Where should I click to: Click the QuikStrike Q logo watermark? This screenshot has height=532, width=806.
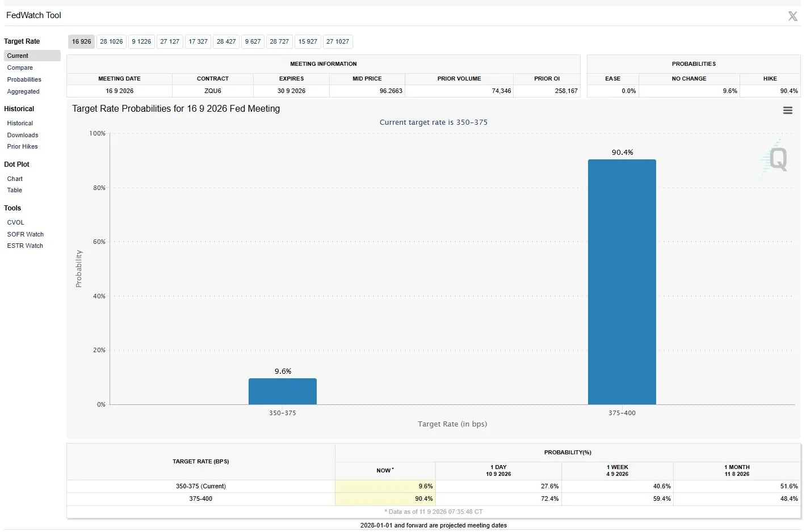(776, 159)
